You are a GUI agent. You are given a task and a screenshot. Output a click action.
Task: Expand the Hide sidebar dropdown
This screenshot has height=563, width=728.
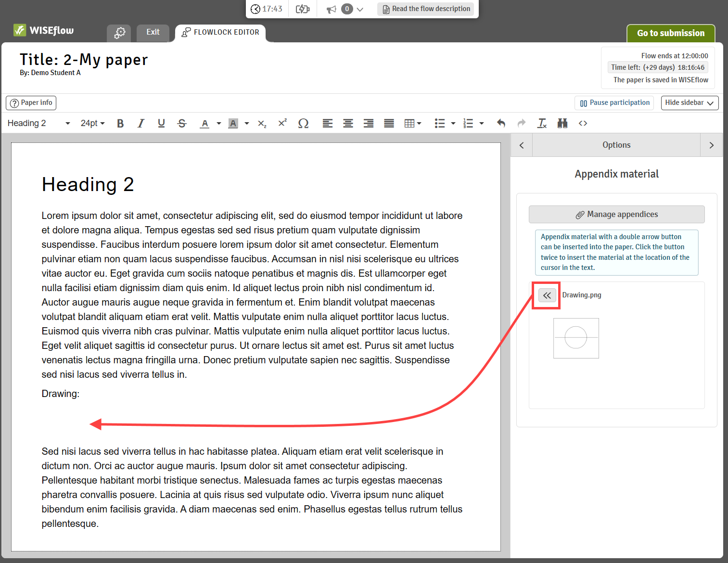click(690, 103)
